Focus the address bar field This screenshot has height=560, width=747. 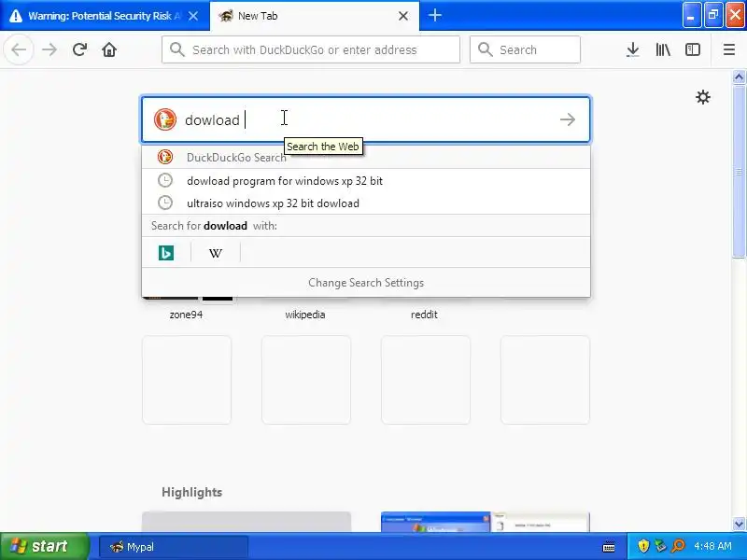click(311, 49)
